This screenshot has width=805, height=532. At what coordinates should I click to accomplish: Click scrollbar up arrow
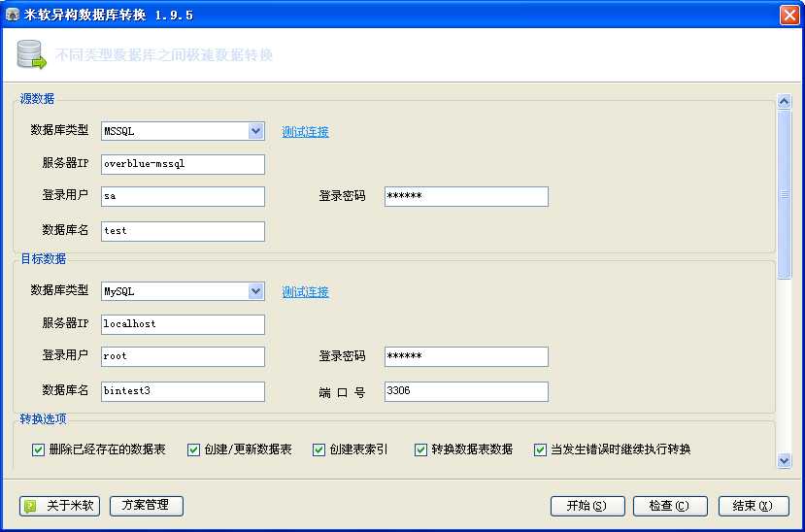point(784,102)
